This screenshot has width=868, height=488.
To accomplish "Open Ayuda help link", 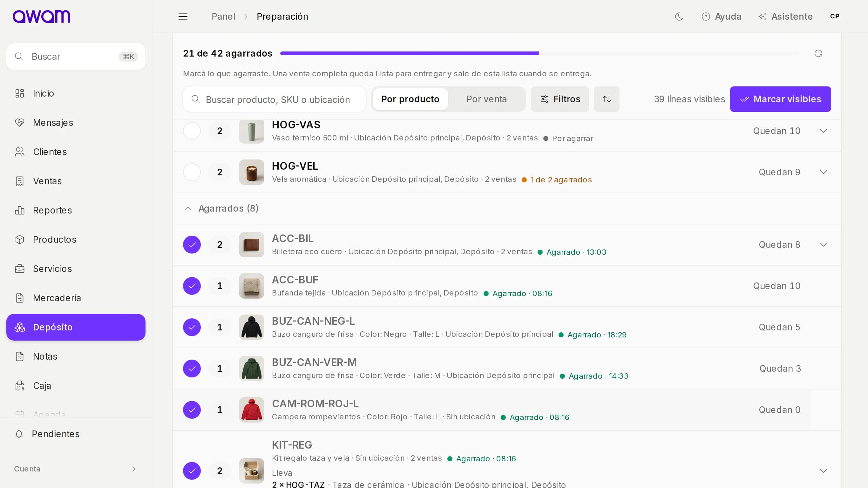I will coord(722,17).
